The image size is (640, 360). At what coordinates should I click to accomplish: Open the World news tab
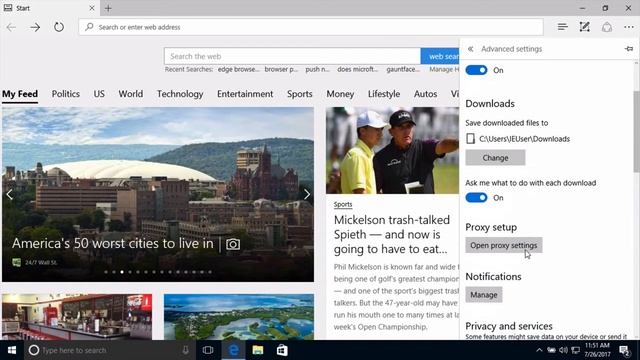(x=131, y=94)
